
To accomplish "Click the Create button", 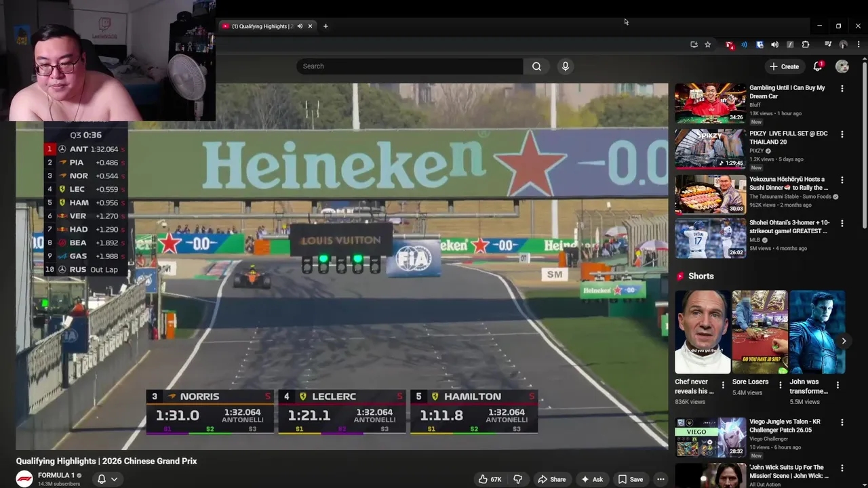I will coord(785,66).
